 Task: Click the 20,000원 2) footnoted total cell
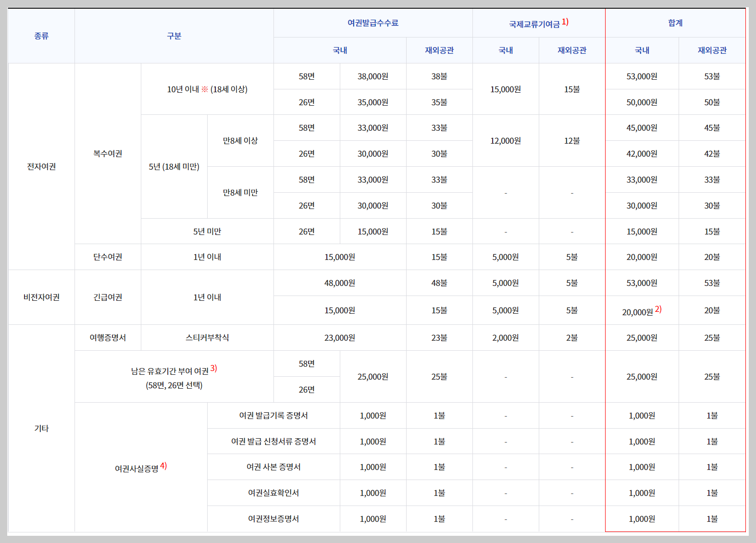click(642, 310)
